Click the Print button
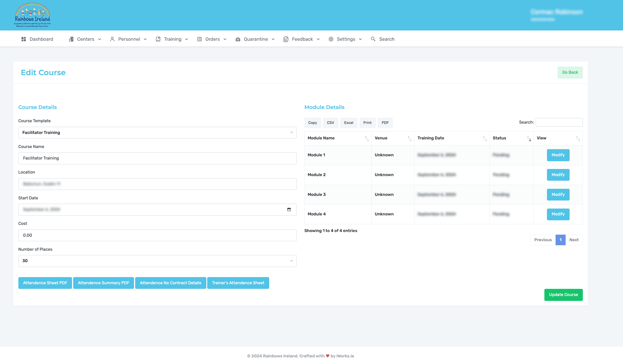The width and height of the screenshot is (623, 364). pyautogui.click(x=367, y=122)
